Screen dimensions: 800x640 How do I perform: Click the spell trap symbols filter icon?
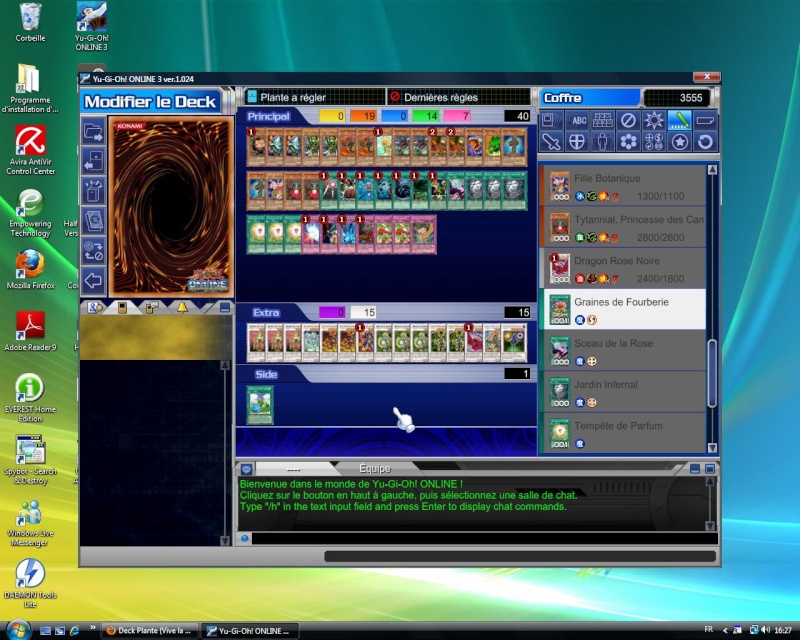(x=654, y=141)
